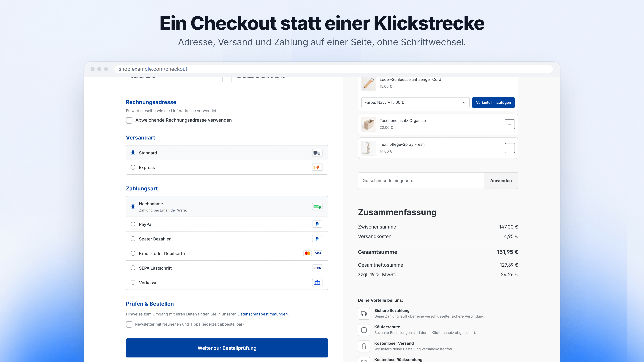The height and width of the screenshot is (362, 644).
Task: Click the MwSt. value 24,26 €
Action: pos(509,274)
